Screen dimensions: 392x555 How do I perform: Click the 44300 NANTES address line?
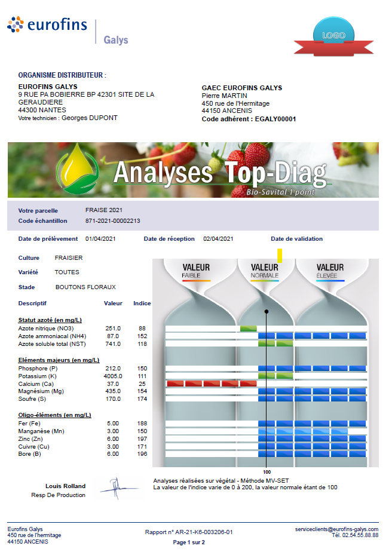pyautogui.click(x=42, y=110)
